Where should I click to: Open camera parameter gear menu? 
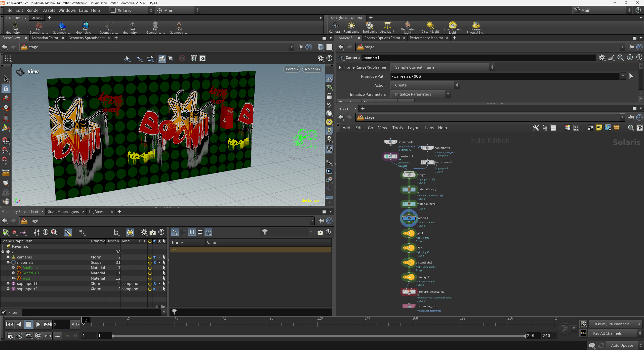[602, 58]
